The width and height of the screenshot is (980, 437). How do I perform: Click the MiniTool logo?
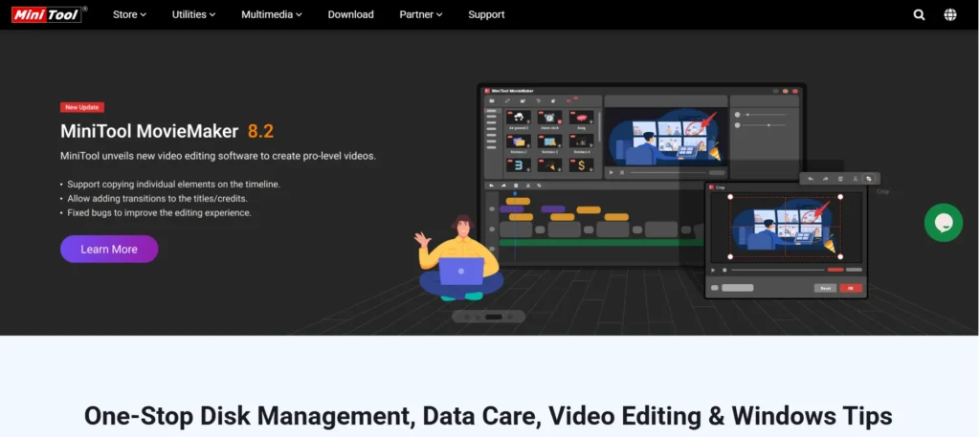46,13
